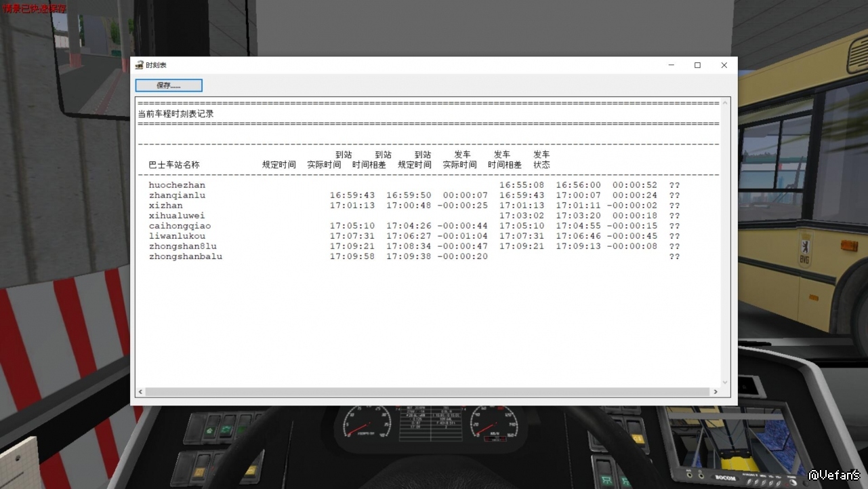This screenshot has height=489, width=868.
Task: Click the actual arrival time 17:09:38
Action: (409, 256)
